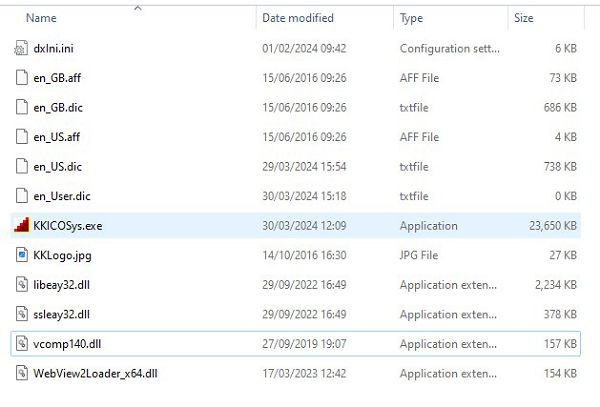Select the en_GB.dic file name

tap(58, 107)
